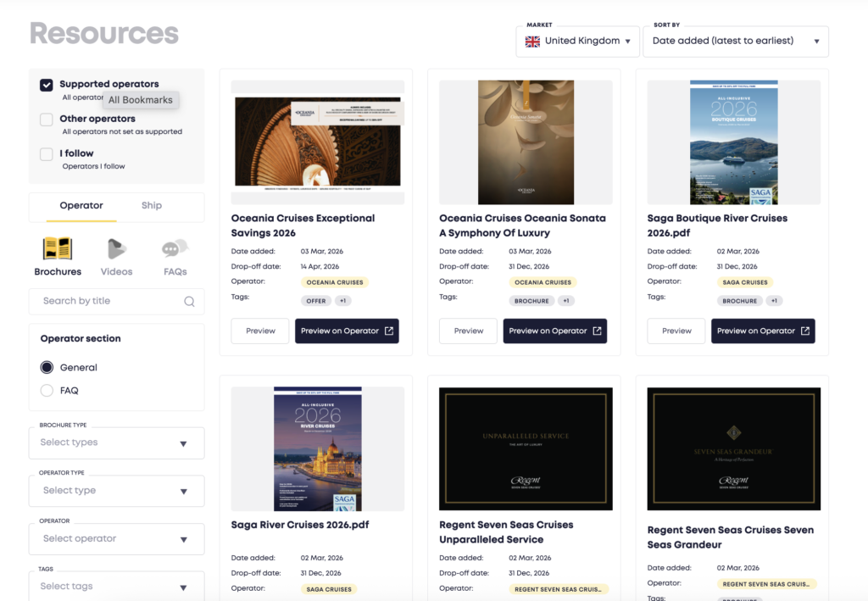Switch to the Ship tab
868x601 pixels.
pyautogui.click(x=152, y=205)
